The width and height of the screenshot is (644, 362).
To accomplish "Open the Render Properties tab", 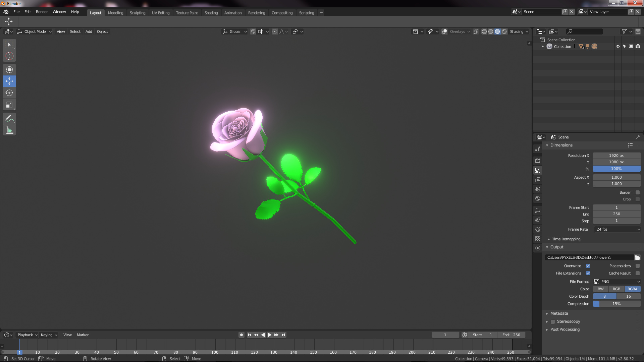I will pyautogui.click(x=538, y=161).
